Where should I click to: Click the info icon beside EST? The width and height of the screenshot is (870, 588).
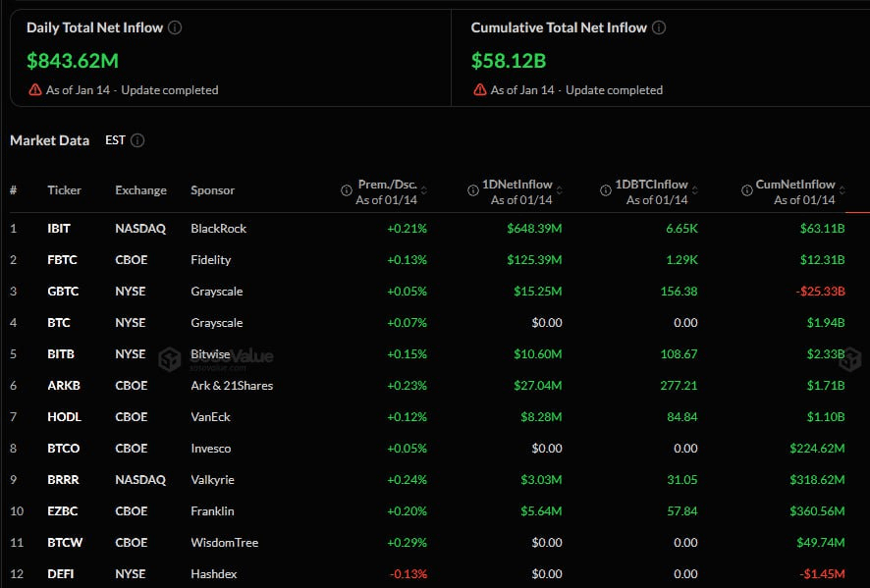pyautogui.click(x=137, y=140)
